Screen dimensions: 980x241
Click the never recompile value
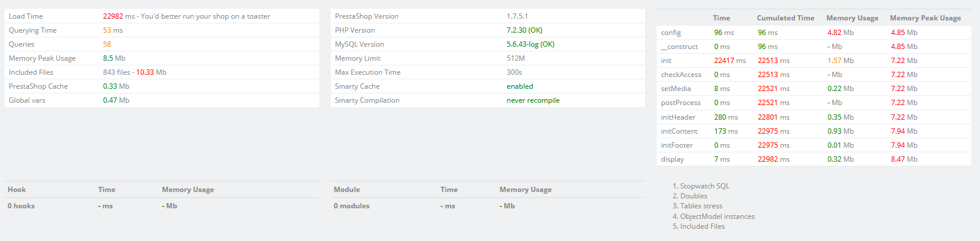click(533, 100)
